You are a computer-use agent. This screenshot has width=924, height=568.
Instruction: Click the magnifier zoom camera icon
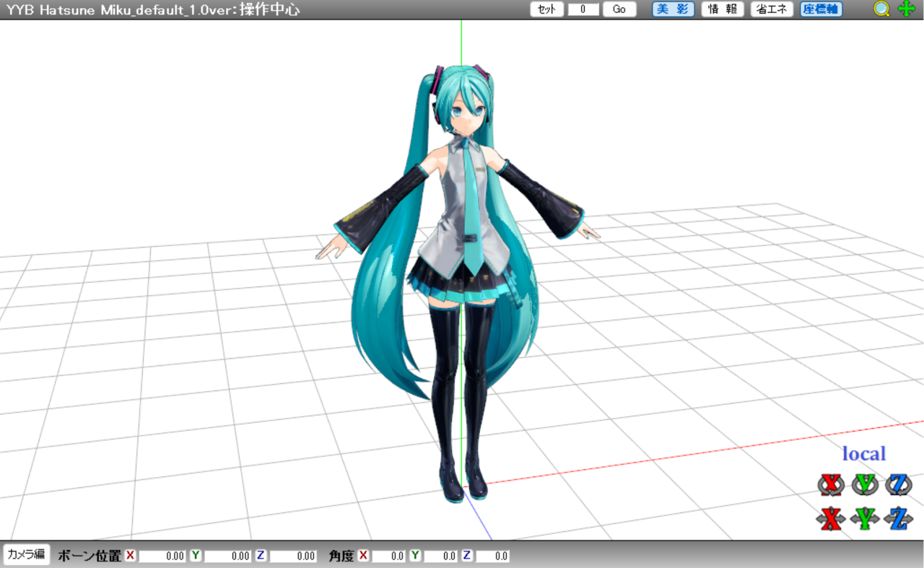click(881, 9)
